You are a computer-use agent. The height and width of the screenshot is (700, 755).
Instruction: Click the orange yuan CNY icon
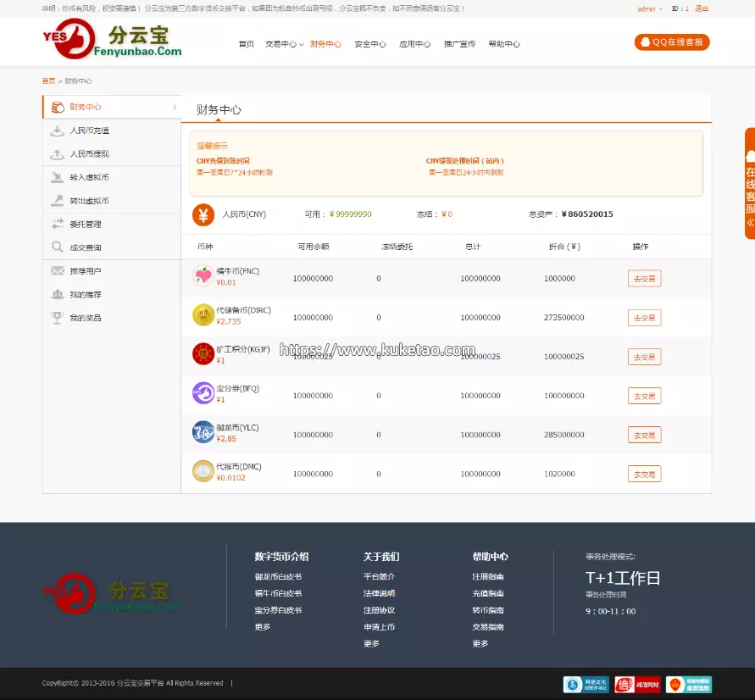pos(203,214)
